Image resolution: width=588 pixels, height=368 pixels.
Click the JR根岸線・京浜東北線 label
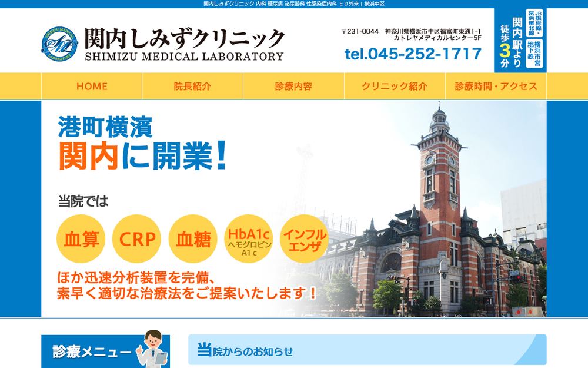coord(534,23)
